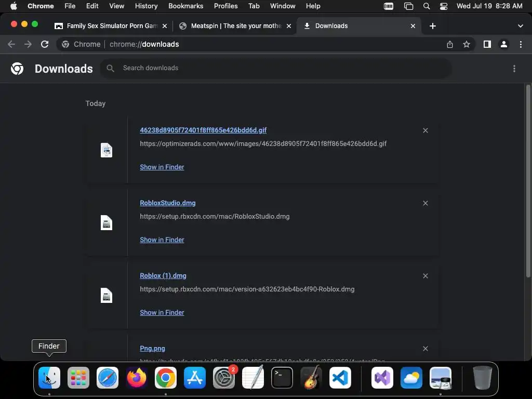Switch to the Meatspin tab
The width and height of the screenshot is (532, 399).
[235, 26]
